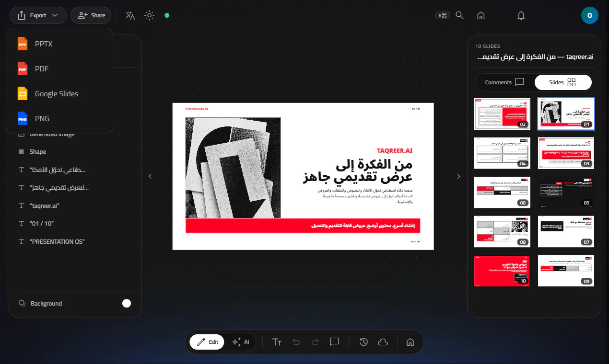
Task: Export as PDF
Action: pos(59,68)
